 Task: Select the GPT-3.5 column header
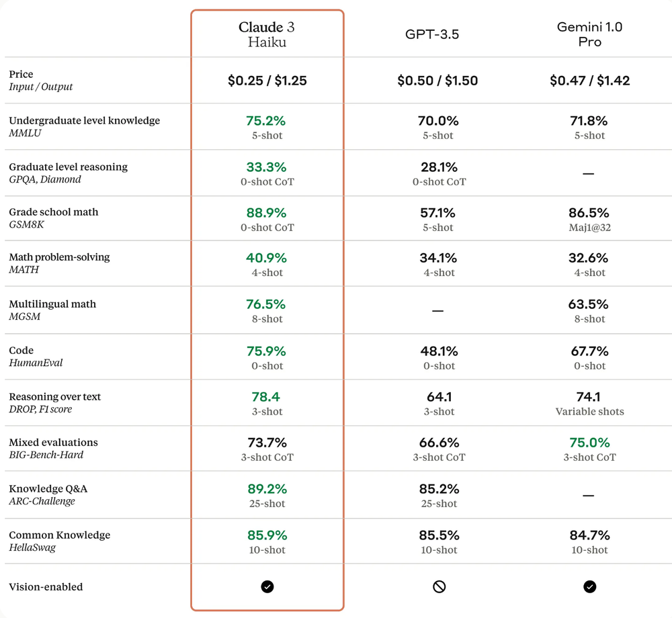pyautogui.click(x=432, y=34)
